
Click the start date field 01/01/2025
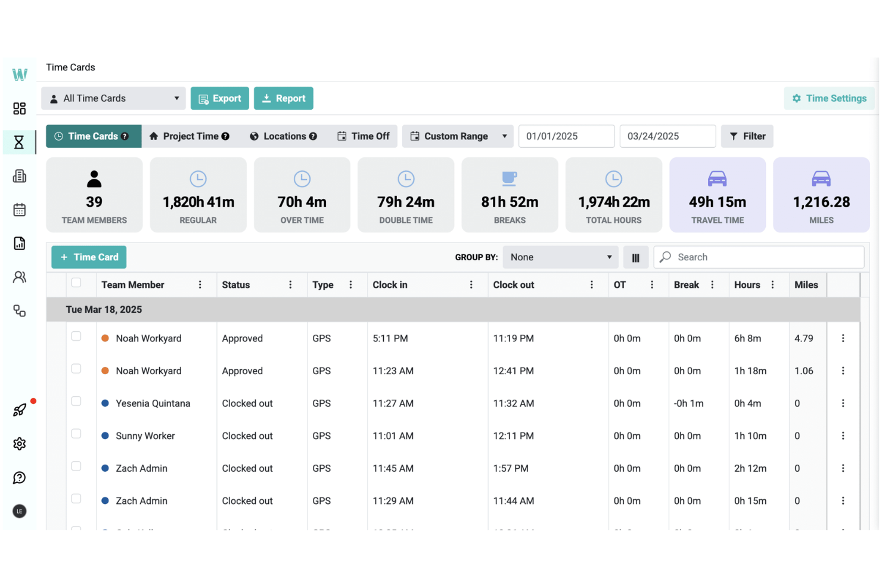567,136
